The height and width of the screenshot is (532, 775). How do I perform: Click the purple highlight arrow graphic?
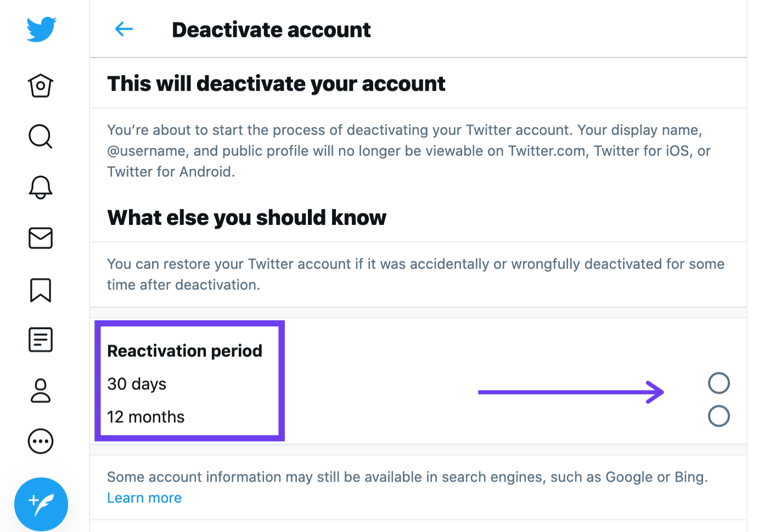tap(571, 392)
